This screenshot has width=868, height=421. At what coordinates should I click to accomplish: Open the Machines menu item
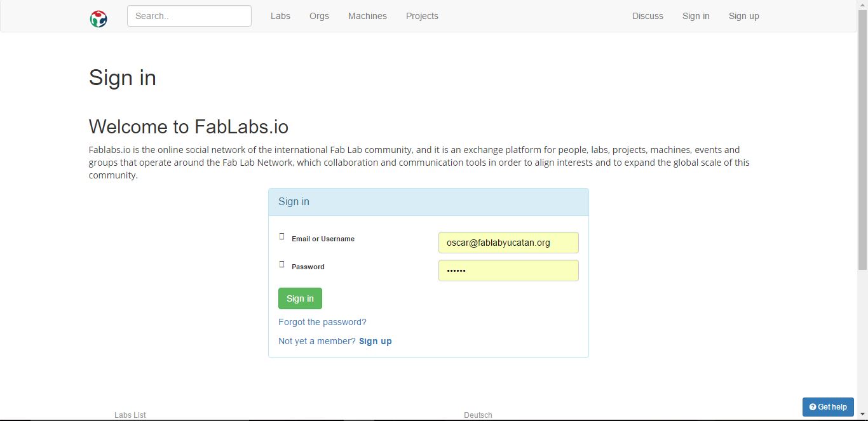(367, 16)
